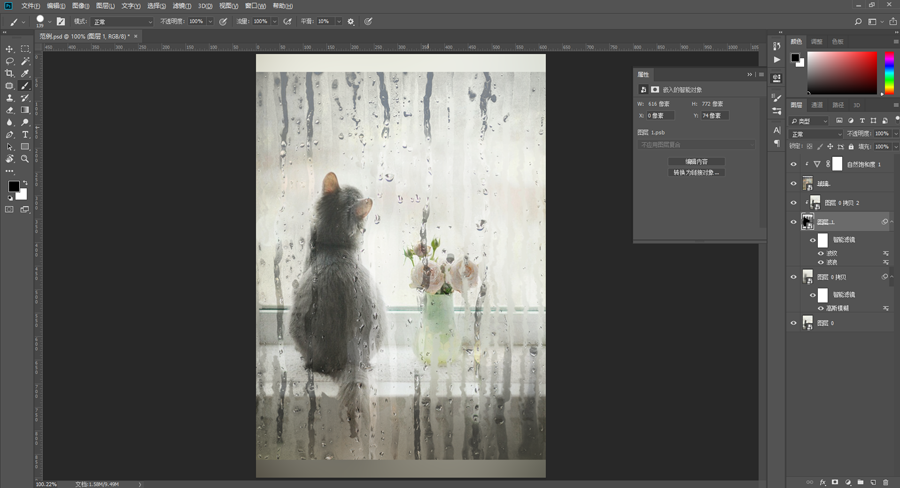Select the Eyedropper tool
The width and height of the screenshot is (900, 488).
coord(25,74)
